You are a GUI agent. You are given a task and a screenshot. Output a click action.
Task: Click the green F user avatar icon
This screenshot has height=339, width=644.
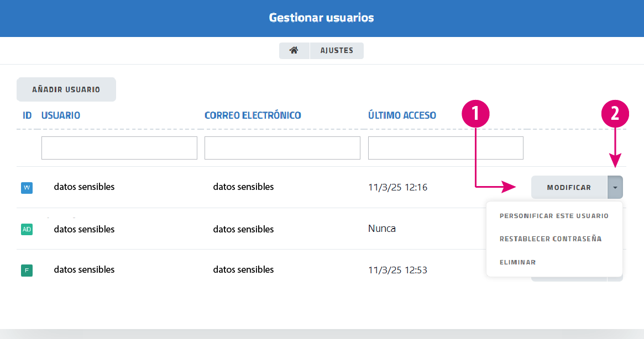coord(27,271)
